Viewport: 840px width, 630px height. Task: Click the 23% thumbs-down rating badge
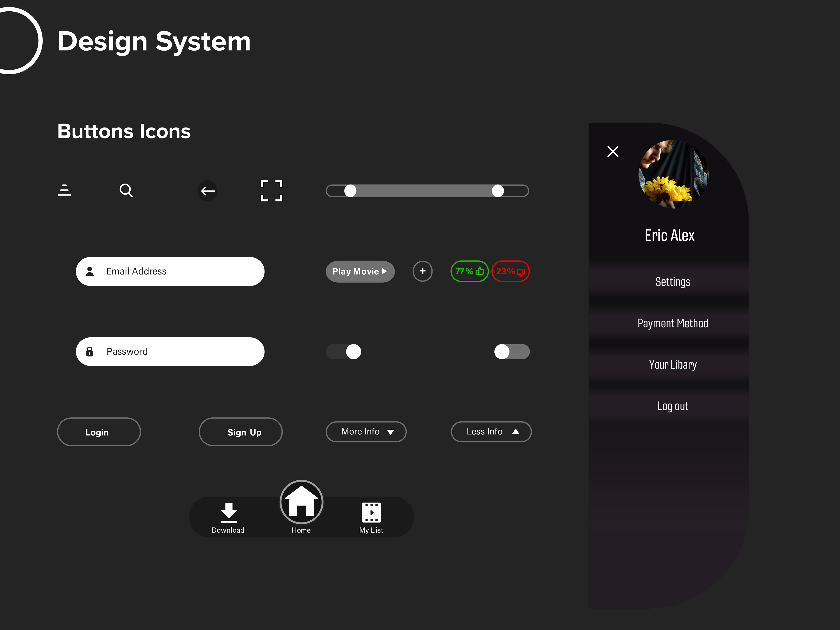pos(510,271)
